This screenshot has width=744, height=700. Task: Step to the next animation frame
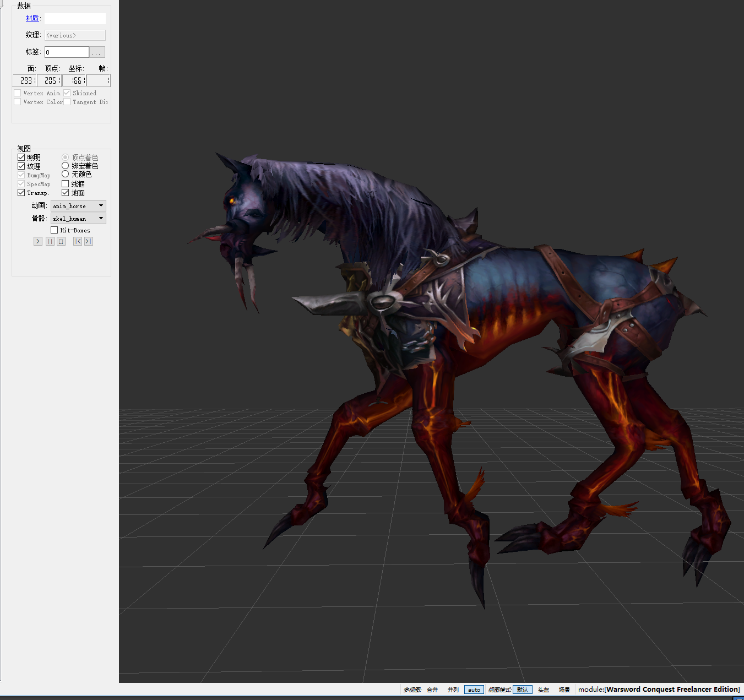click(x=89, y=241)
